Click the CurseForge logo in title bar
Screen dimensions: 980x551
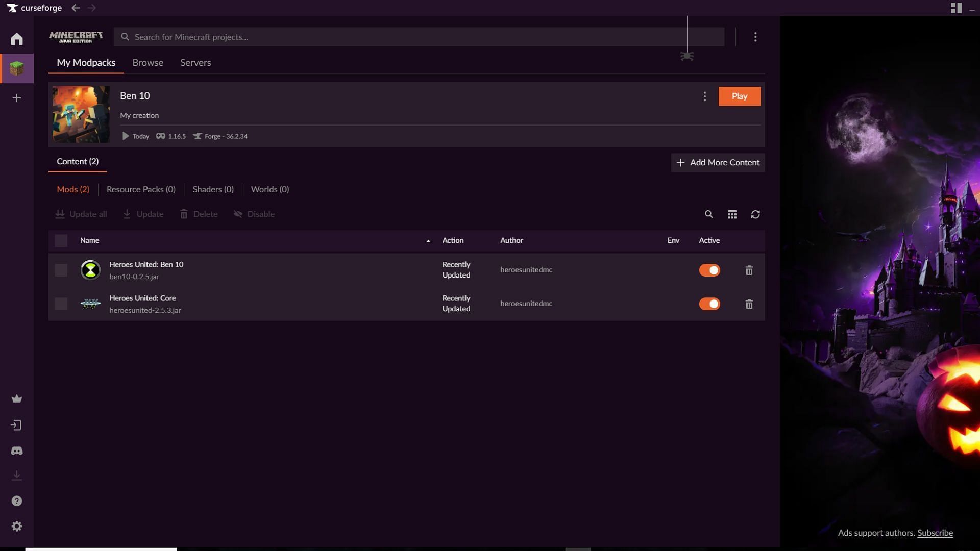(34, 8)
